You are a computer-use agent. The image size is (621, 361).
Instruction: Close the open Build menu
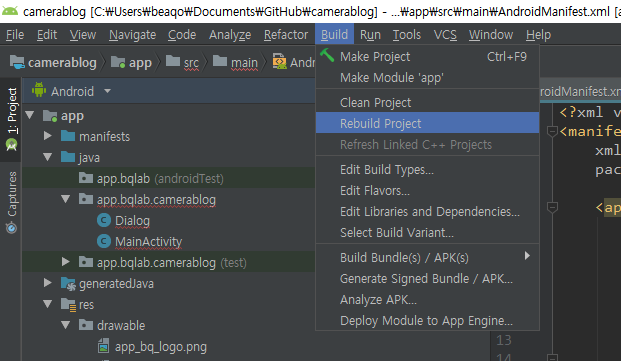334,34
